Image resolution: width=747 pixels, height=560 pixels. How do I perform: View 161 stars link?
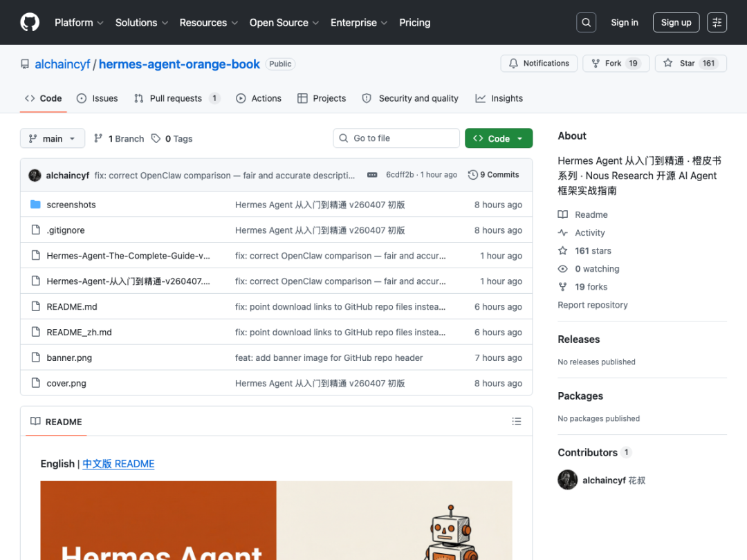584,251
